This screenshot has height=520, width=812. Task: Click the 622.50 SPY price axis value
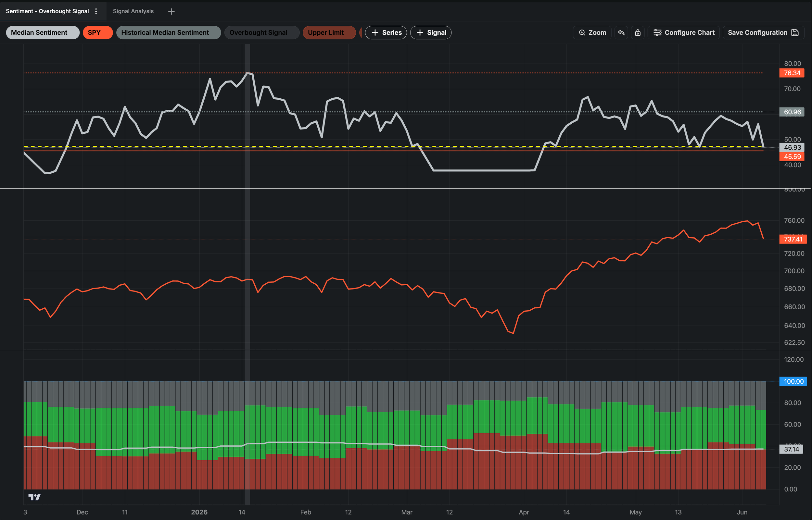click(794, 342)
